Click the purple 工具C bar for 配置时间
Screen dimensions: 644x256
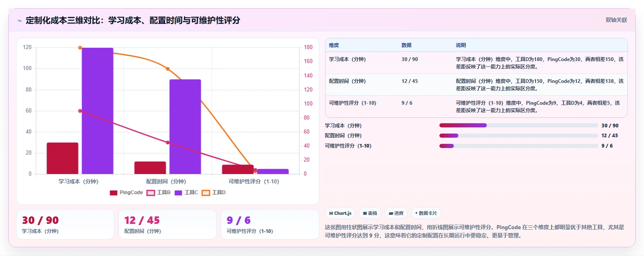(185, 127)
